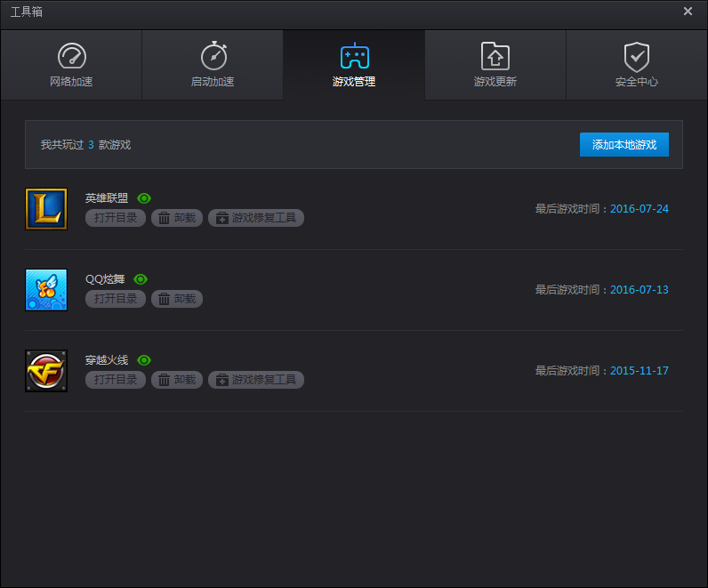The height and width of the screenshot is (588, 708).
Task: Open directory for 英雄联盟 via 打开目录
Action: 116,218
